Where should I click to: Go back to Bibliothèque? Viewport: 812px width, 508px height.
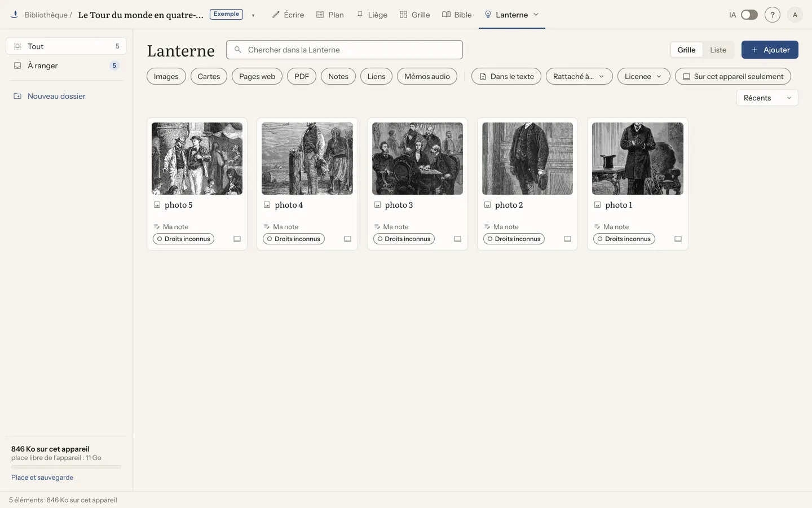tap(46, 15)
